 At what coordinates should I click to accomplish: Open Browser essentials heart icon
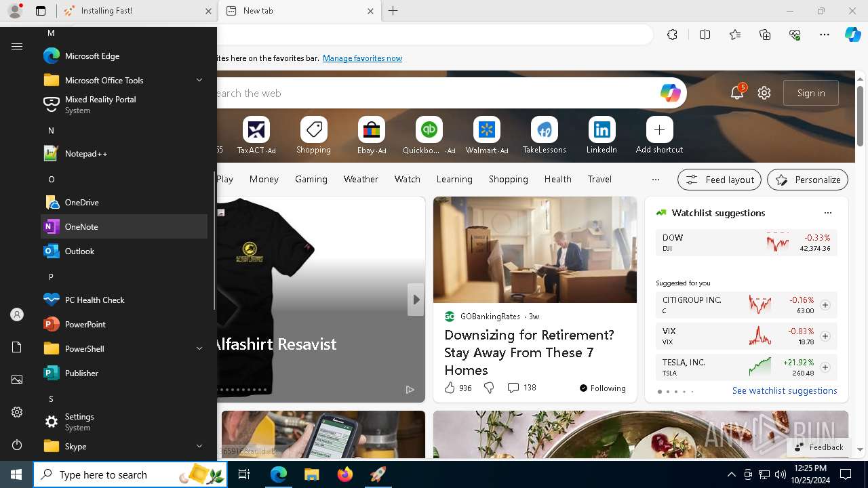pos(795,35)
